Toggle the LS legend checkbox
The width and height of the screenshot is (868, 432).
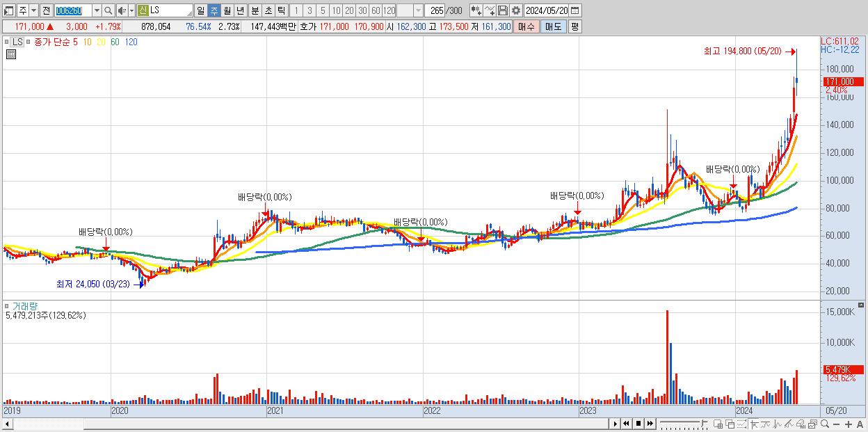coord(7,42)
